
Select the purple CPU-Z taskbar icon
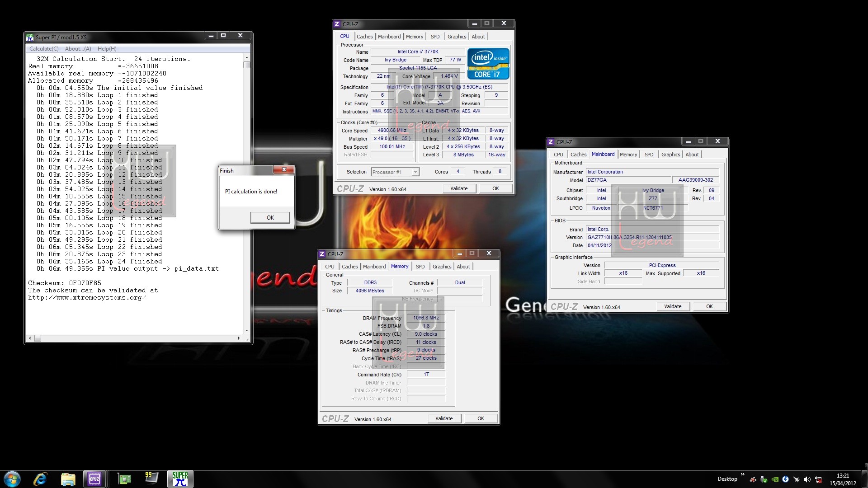click(94, 479)
